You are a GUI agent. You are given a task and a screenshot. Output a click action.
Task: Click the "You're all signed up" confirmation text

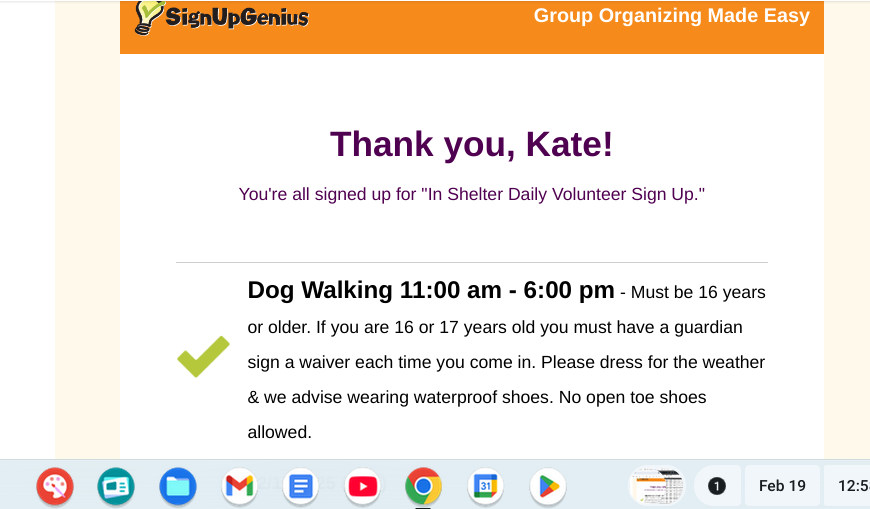click(x=471, y=194)
